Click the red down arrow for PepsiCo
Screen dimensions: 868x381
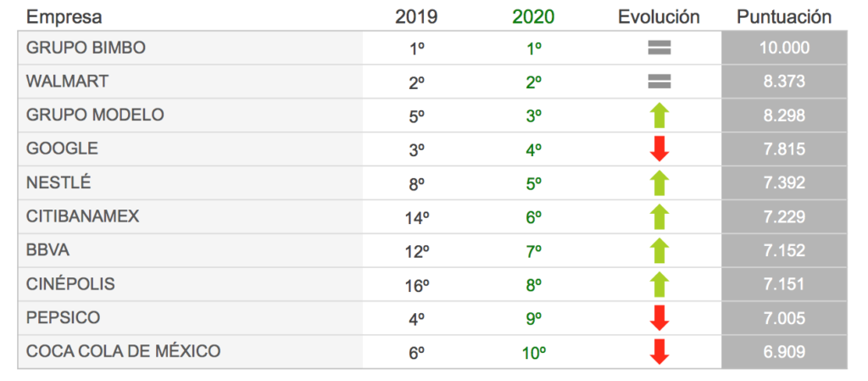click(x=659, y=318)
